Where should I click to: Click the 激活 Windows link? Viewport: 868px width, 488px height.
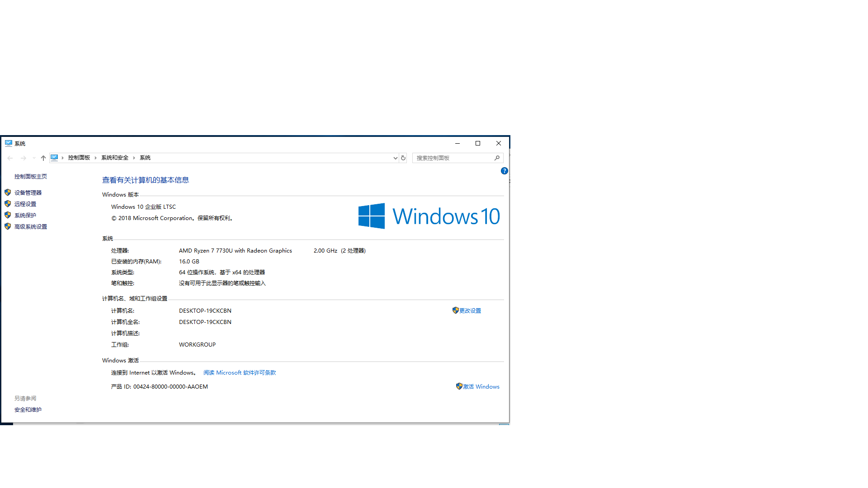click(x=481, y=387)
